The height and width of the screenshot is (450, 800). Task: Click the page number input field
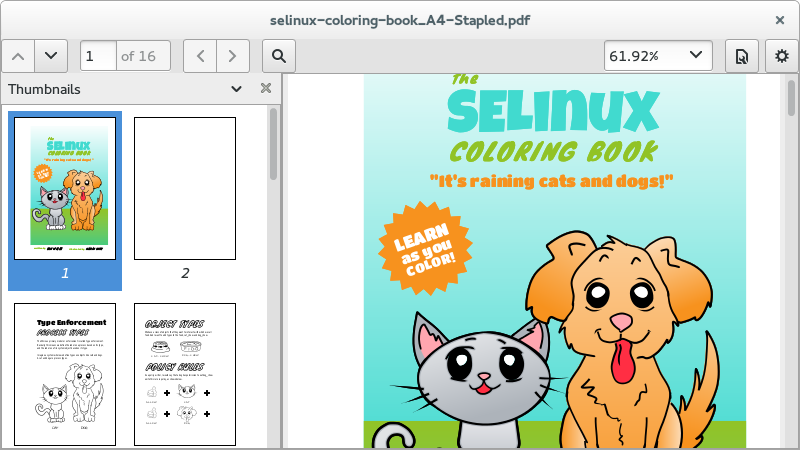(x=98, y=56)
